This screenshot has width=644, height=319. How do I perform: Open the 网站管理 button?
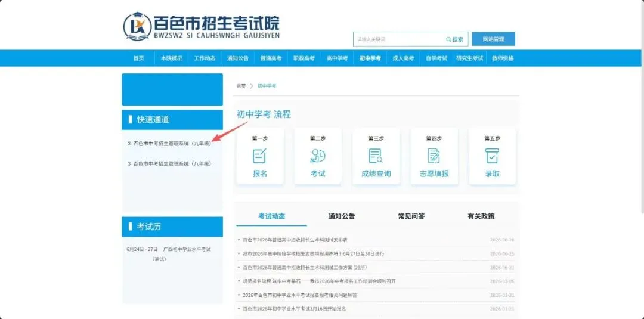click(x=493, y=39)
